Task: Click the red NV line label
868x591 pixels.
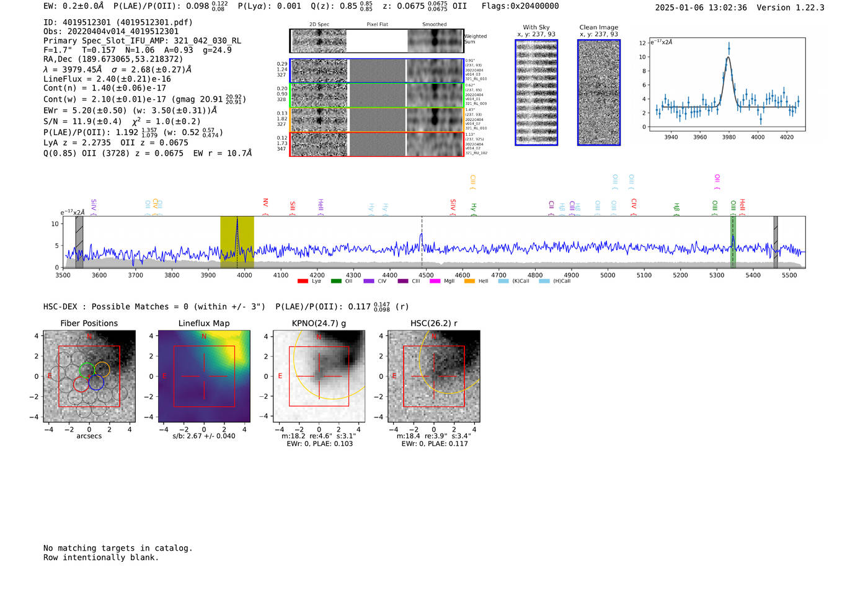Action: pyautogui.click(x=265, y=204)
